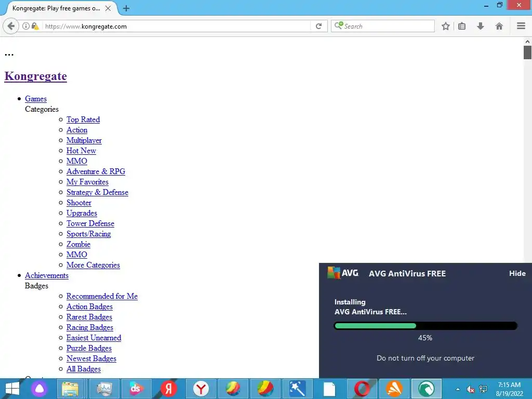Go back using the browser back arrow
This screenshot has height=399, width=532.
pyautogui.click(x=11, y=26)
